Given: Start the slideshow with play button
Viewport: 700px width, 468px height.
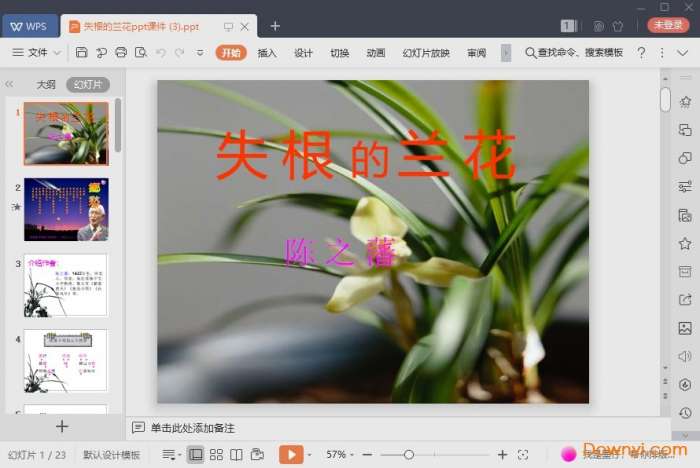Looking at the screenshot, I should click(291, 455).
